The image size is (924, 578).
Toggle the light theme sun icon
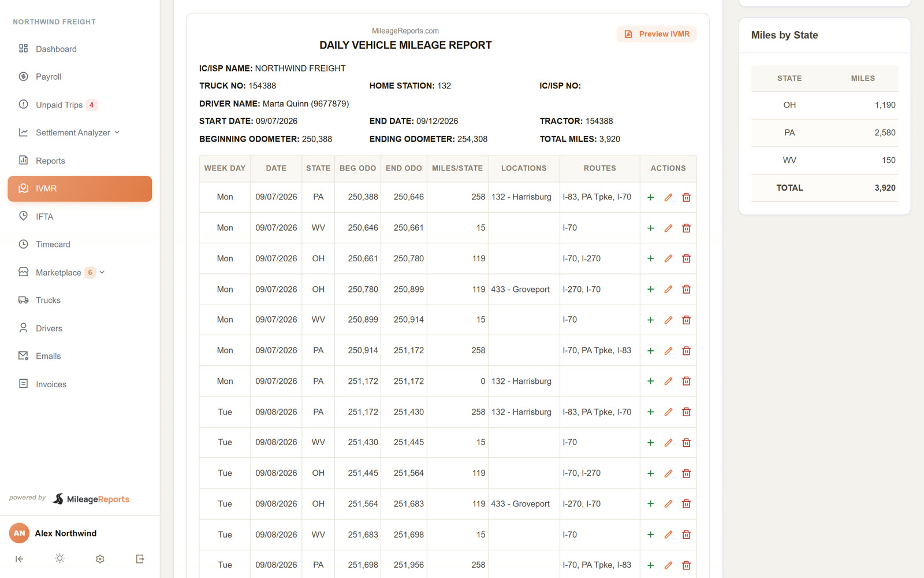click(x=59, y=558)
